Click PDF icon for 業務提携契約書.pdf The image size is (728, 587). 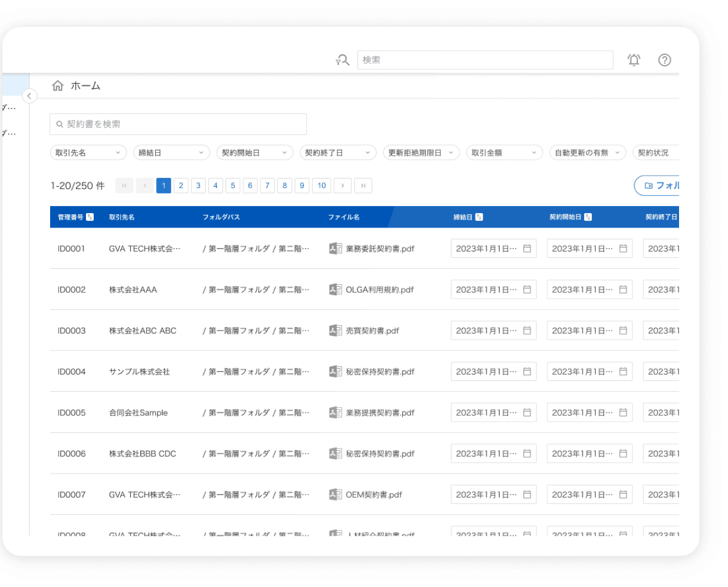coord(335,413)
